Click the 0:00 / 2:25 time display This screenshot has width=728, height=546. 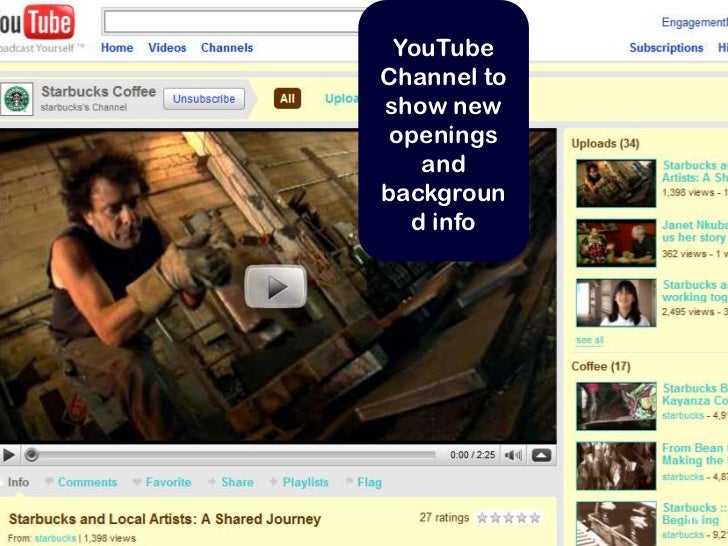(473, 455)
